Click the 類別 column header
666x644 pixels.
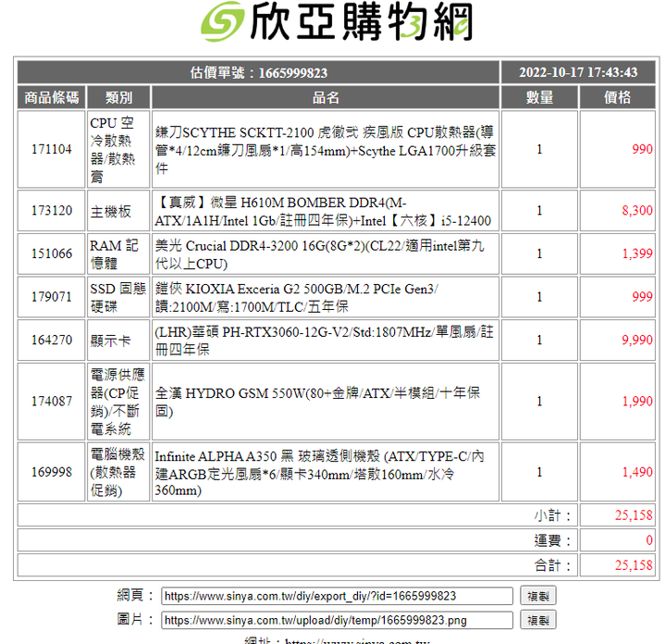[x=118, y=98]
